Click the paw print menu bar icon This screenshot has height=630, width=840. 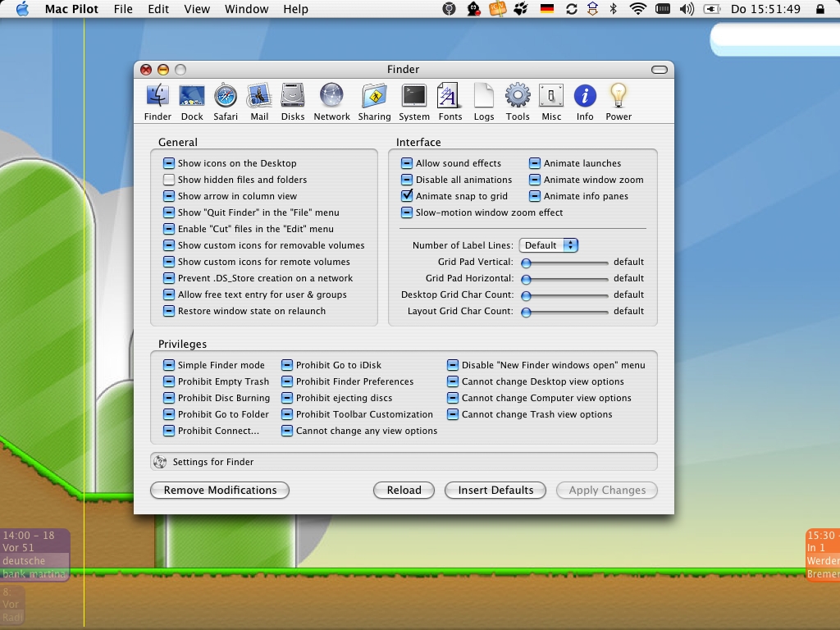pos(521,8)
